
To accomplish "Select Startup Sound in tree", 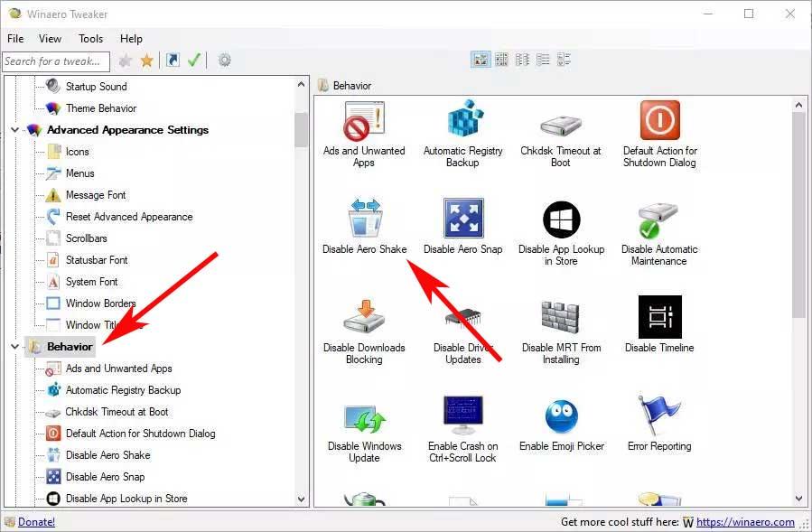I will (x=97, y=87).
